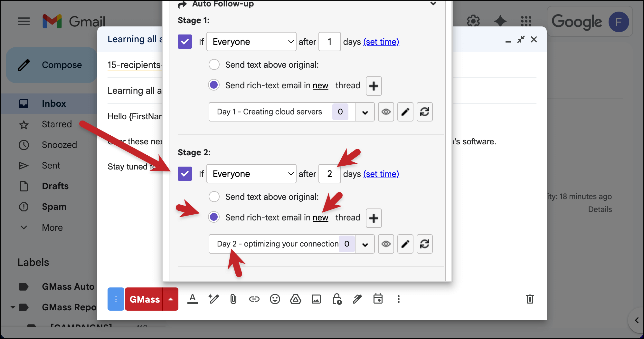
Task: Select Stage 2 'Send text above original' radio
Action: point(214,197)
